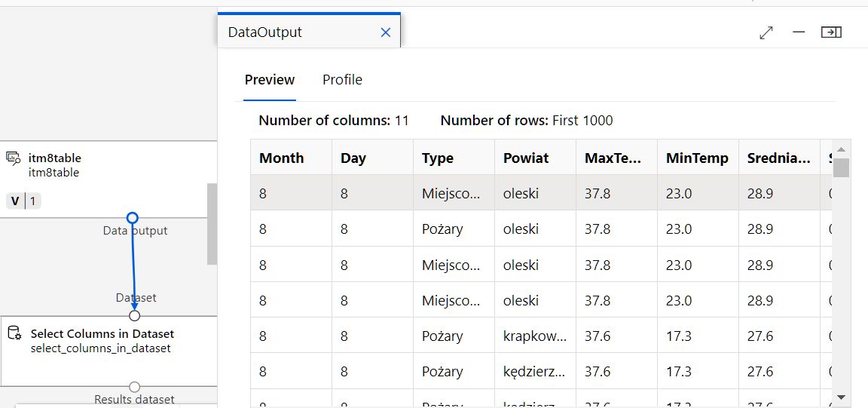Close the DataOutput tab

pos(386,32)
